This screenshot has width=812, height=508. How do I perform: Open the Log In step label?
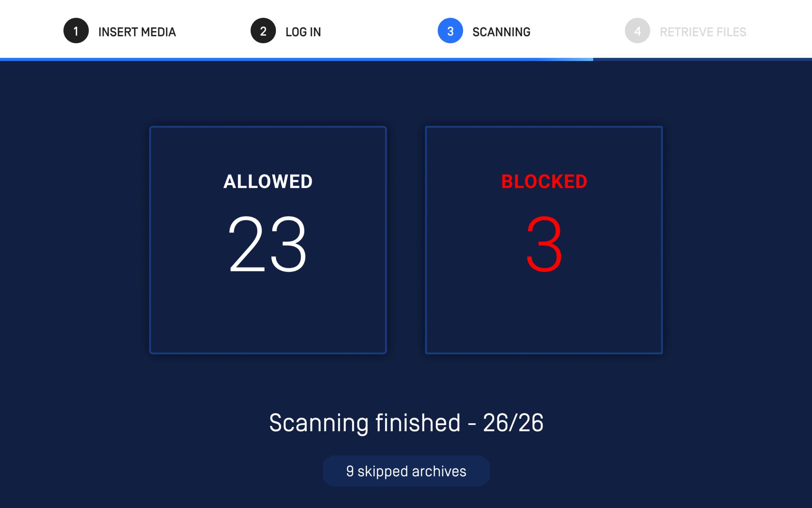pyautogui.click(x=303, y=32)
